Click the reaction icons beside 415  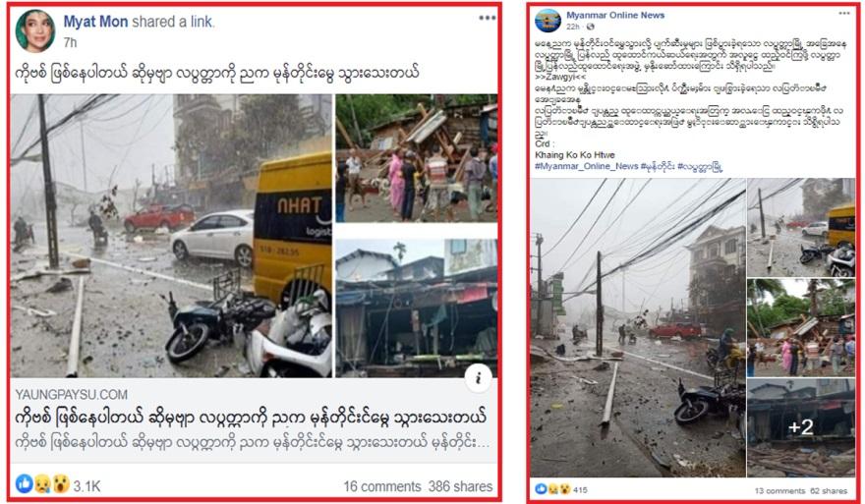coord(552,489)
